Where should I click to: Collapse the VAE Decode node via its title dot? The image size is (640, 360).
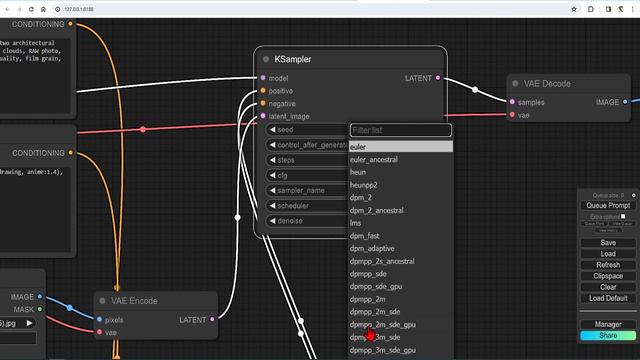coord(515,83)
